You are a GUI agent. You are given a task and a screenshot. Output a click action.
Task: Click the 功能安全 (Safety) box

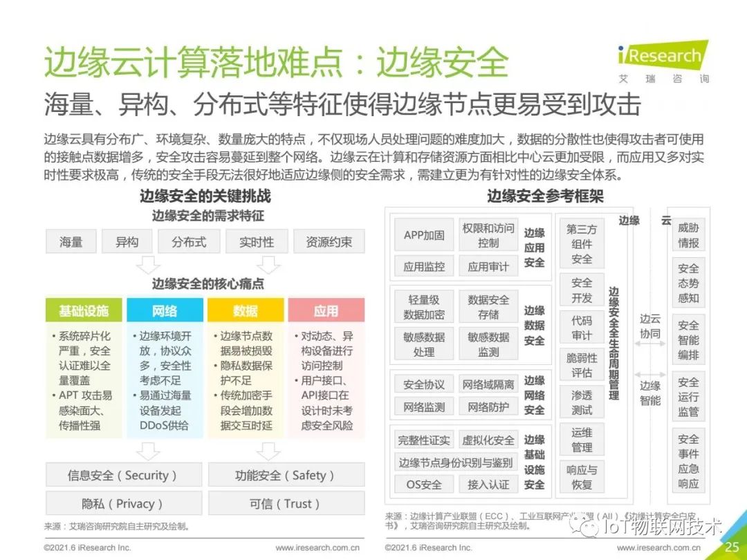[286, 475]
